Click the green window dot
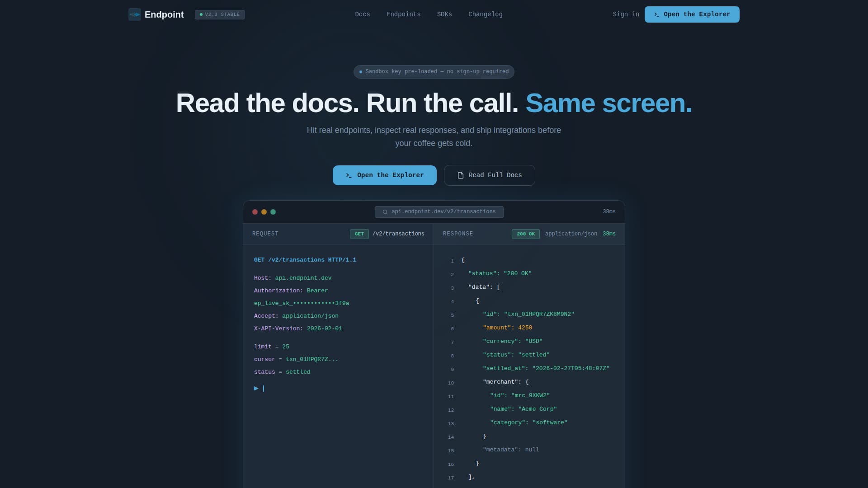This screenshot has height=488, width=868. click(x=273, y=212)
